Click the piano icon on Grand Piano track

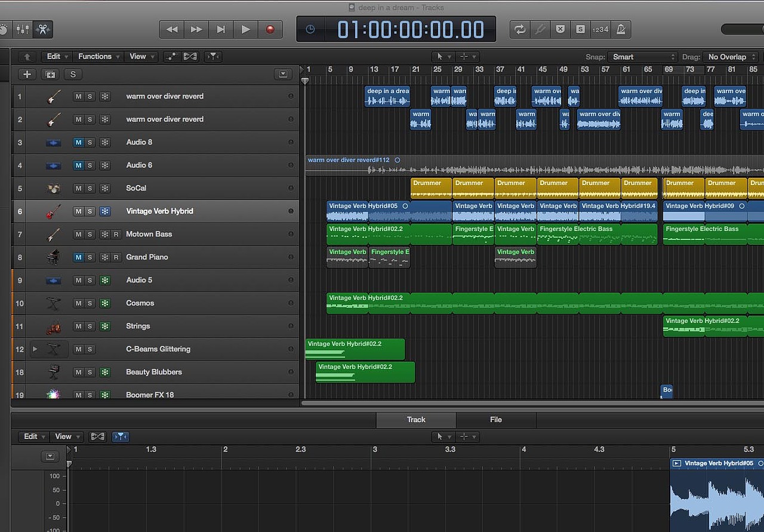[x=54, y=257]
